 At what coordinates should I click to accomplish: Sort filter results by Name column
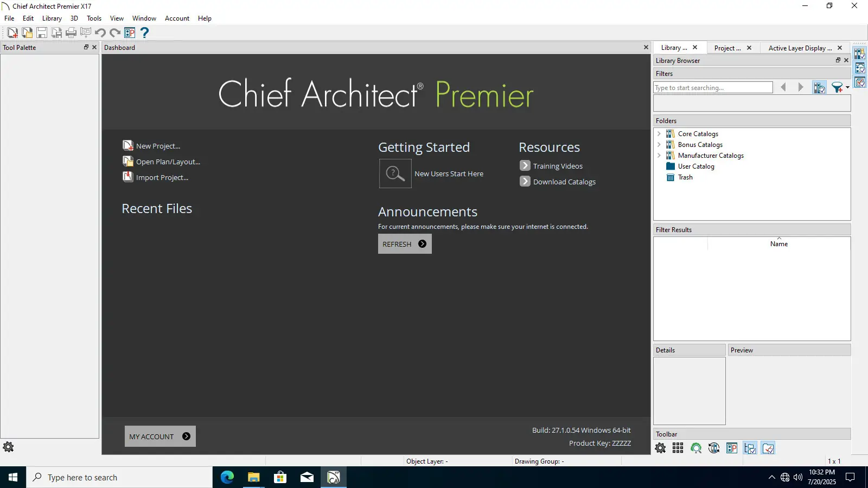click(779, 244)
